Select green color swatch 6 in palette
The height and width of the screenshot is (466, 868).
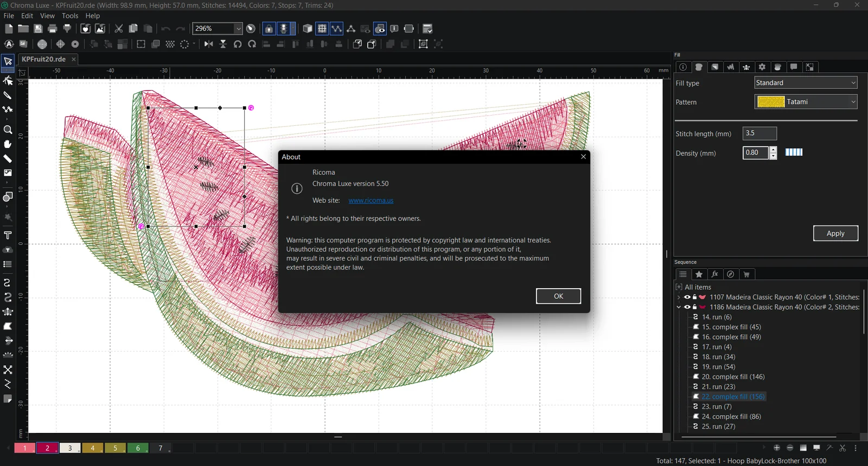coord(138,448)
